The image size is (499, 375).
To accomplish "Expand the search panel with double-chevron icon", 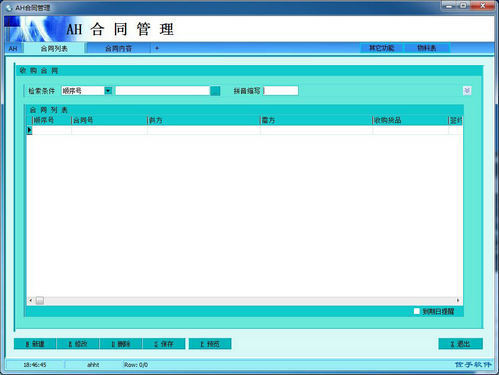I will click(x=467, y=91).
